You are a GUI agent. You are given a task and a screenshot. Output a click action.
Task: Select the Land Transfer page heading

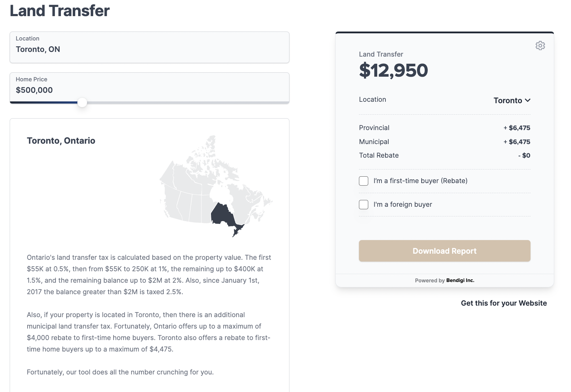[59, 11]
